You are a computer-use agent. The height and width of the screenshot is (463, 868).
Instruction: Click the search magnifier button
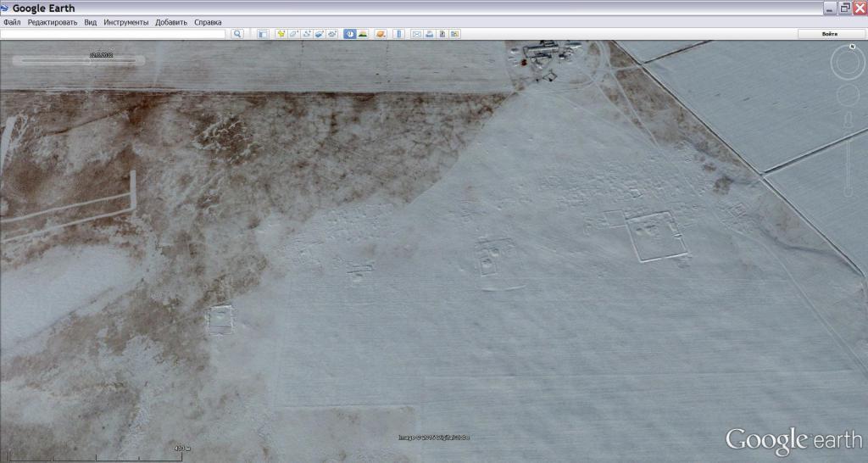237,34
